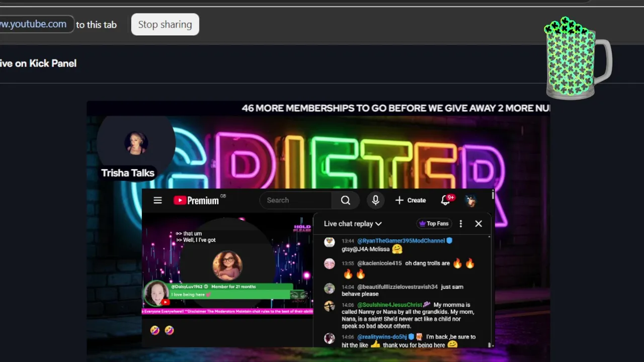Open the YouTube account avatar menu

coord(470,200)
